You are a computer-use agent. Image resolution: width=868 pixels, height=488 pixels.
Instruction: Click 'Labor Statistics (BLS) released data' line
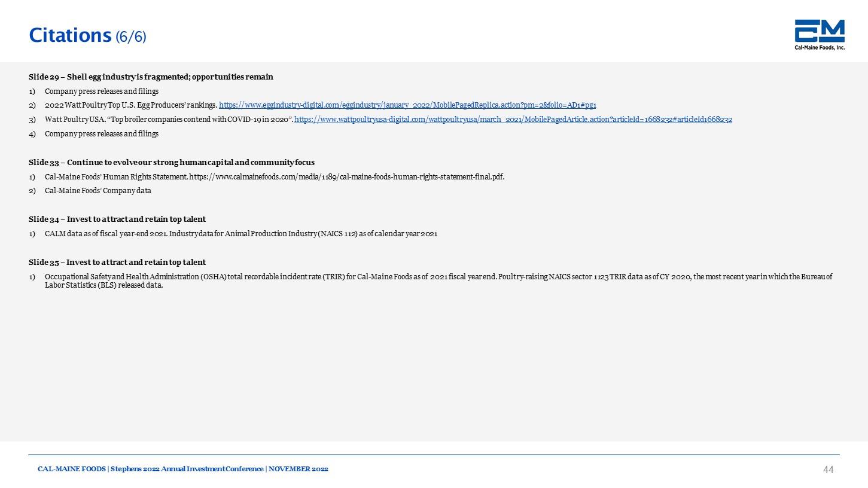[x=104, y=285]
